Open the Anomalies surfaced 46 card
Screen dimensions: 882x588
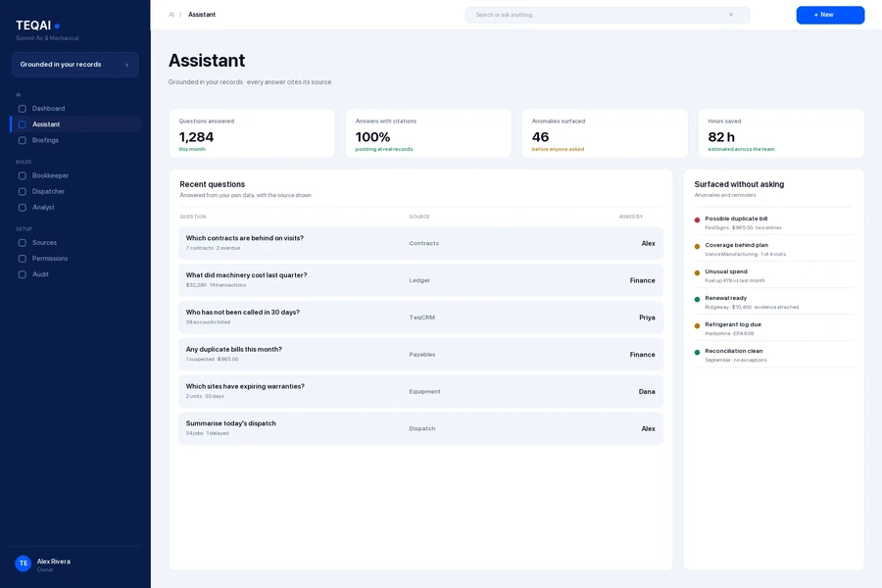point(605,133)
